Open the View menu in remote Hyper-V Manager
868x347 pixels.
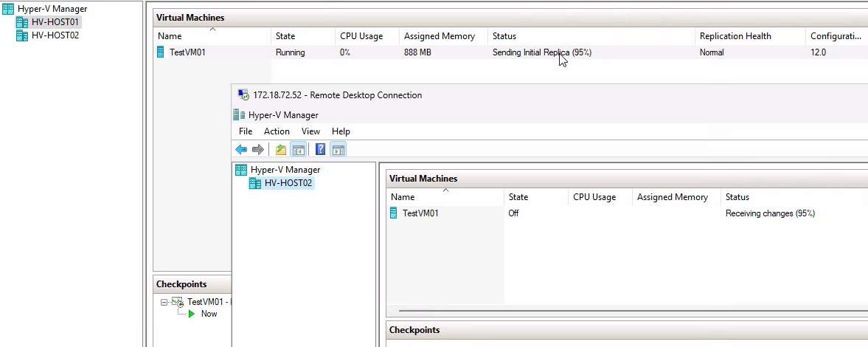click(310, 131)
